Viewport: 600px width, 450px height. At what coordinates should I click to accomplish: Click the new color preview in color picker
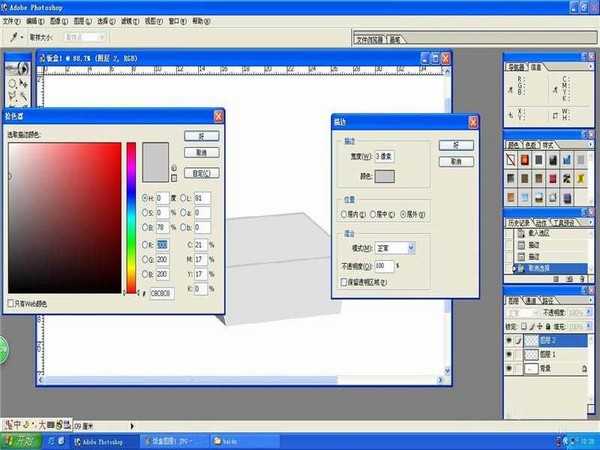155,152
